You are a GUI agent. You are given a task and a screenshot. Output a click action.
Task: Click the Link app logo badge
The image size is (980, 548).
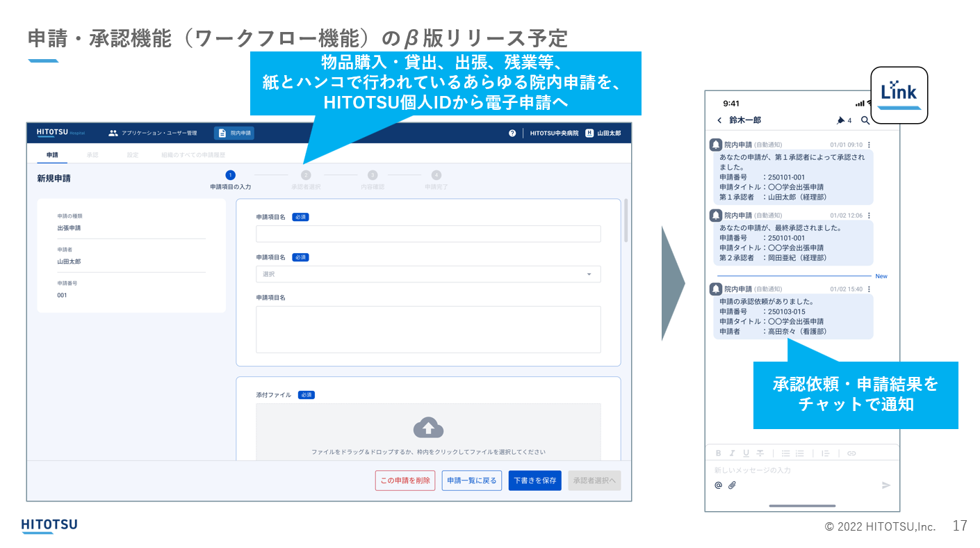[x=899, y=95]
